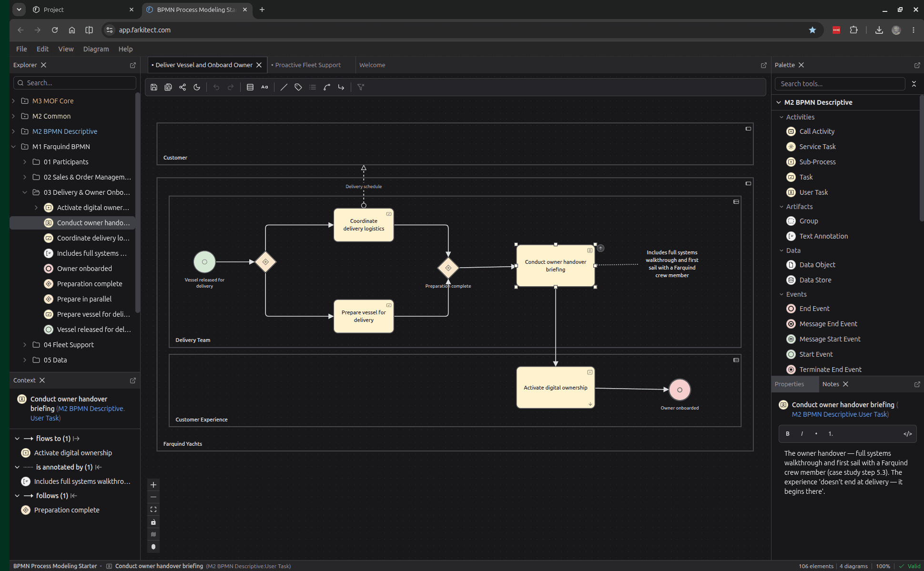
Task: Expand the M3 MOF Core folder
Action: tap(14, 101)
